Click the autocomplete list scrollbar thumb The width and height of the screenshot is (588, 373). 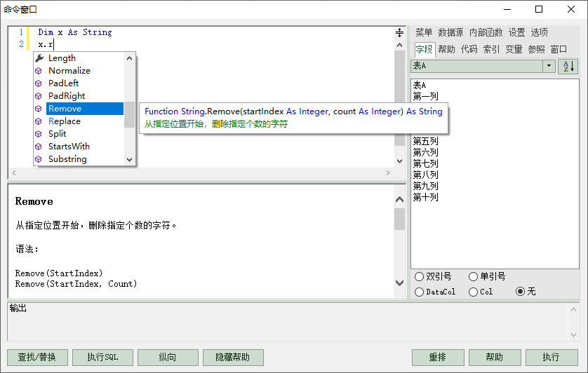pyautogui.click(x=129, y=115)
